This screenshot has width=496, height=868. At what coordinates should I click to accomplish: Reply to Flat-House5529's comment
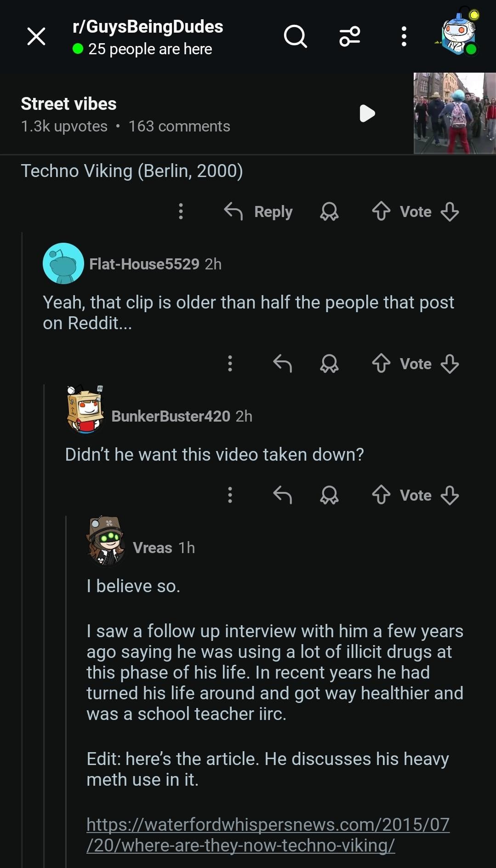coord(282,364)
